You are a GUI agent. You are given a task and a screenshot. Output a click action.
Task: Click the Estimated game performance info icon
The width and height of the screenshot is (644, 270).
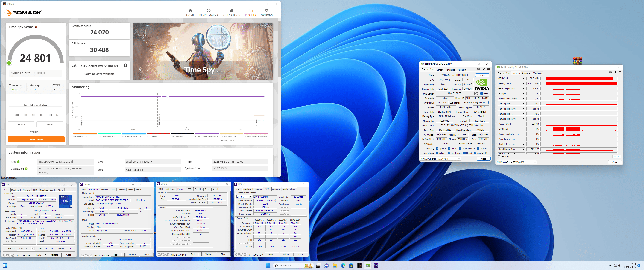(x=125, y=65)
